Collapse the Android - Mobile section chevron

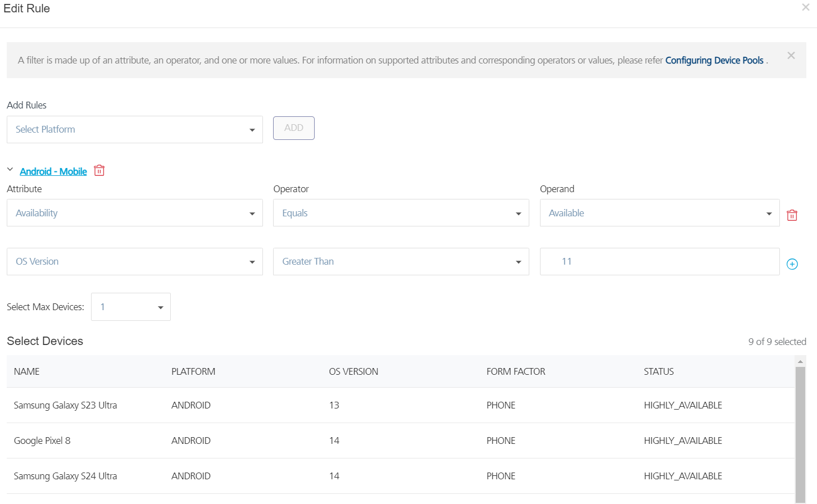tap(10, 170)
